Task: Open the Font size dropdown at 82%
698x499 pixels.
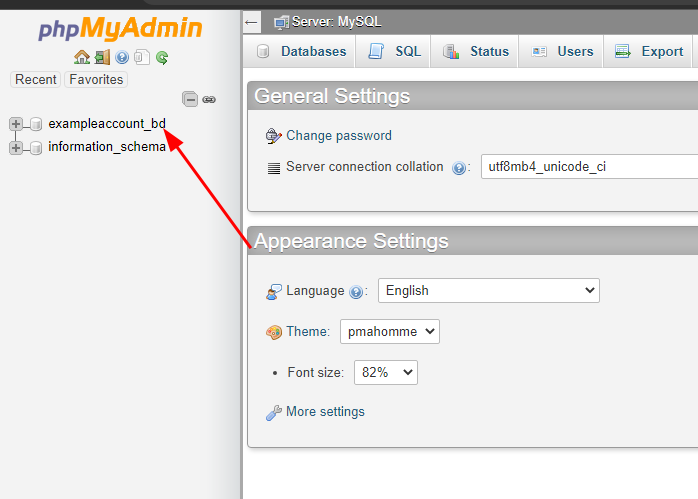Action: pyautogui.click(x=385, y=373)
